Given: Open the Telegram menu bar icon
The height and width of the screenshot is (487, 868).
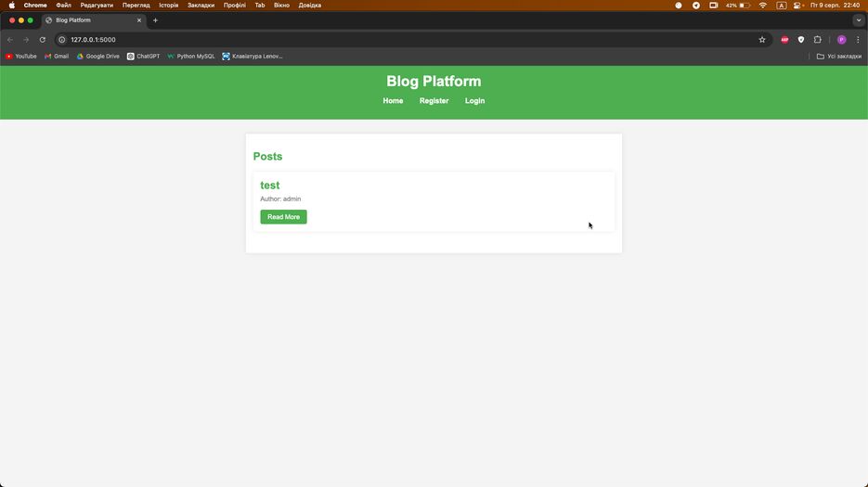Looking at the screenshot, I should point(696,5).
